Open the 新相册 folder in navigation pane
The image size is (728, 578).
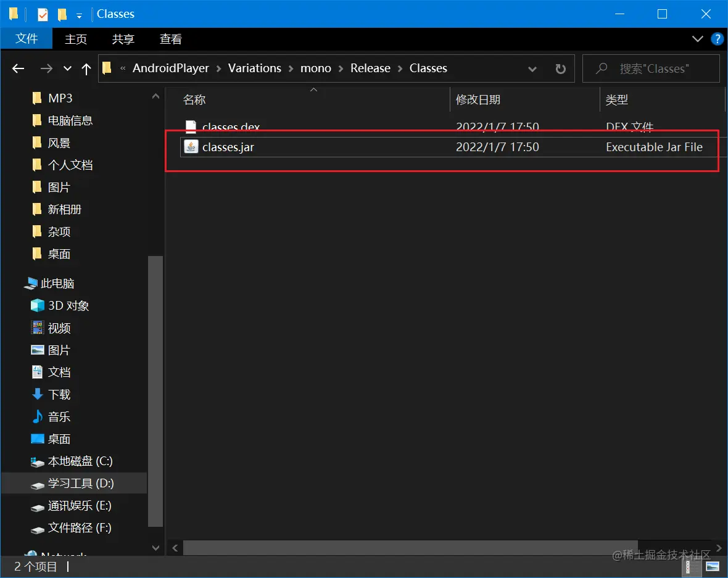pos(65,210)
